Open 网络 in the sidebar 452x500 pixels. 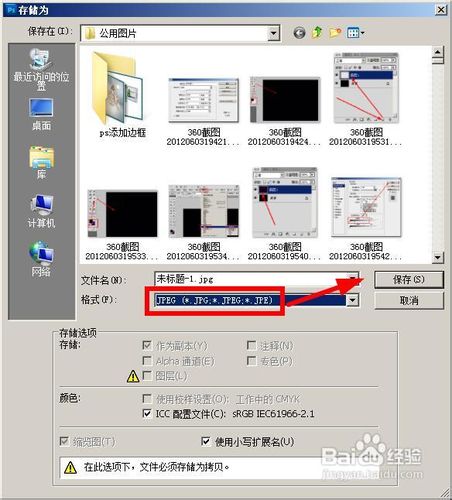41,259
